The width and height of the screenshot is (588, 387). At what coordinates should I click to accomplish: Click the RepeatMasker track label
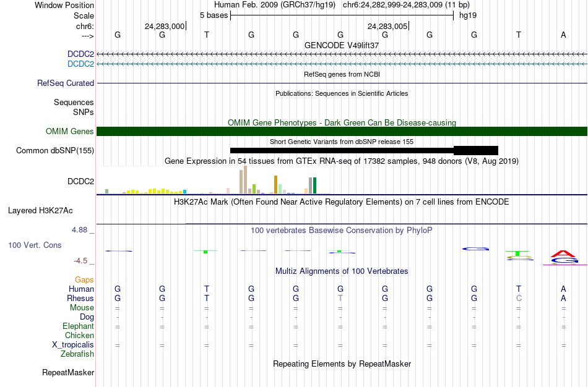[x=68, y=372]
